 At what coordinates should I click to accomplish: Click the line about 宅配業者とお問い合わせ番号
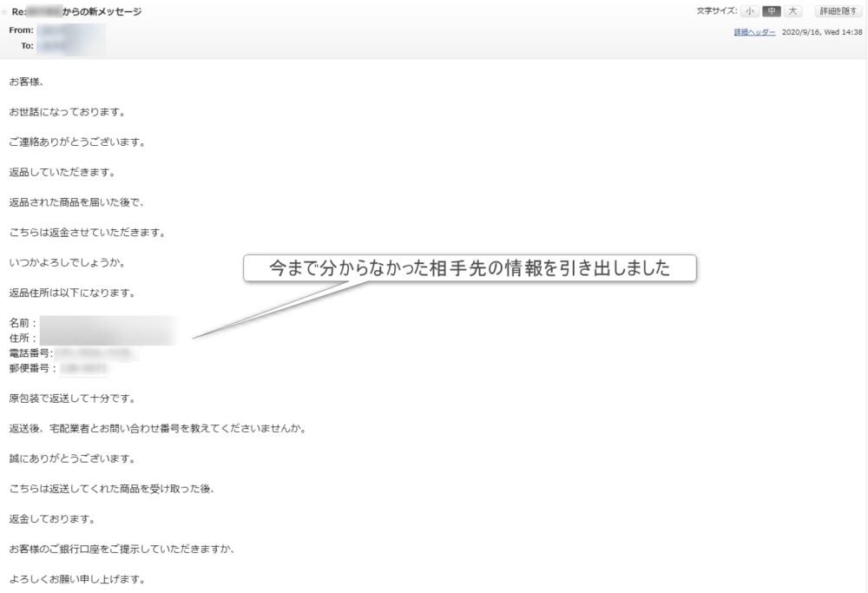coord(159,429)
